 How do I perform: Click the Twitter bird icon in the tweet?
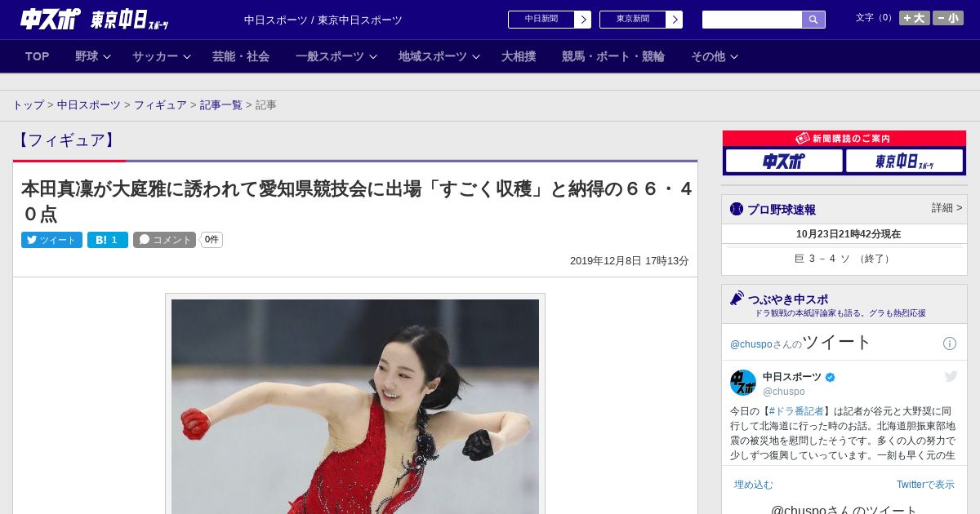pyautogui.click(x=951, y=376)
